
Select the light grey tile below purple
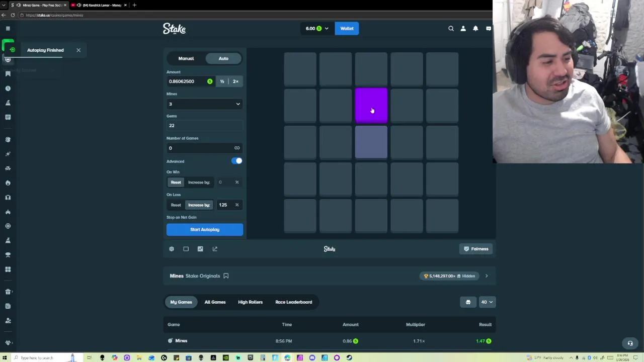point(371,142)
